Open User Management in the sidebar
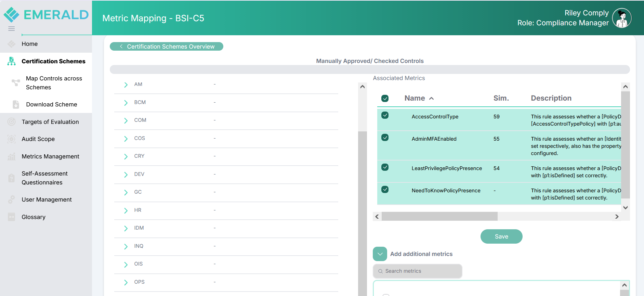The width and height of the screenshot is (644, 296). coord(47,200)
